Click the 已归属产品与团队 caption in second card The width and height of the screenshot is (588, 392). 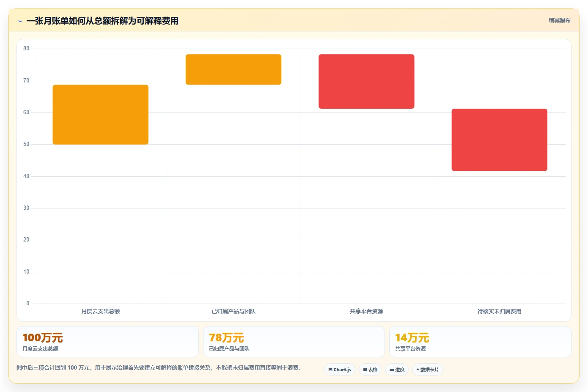pos(229,349)
